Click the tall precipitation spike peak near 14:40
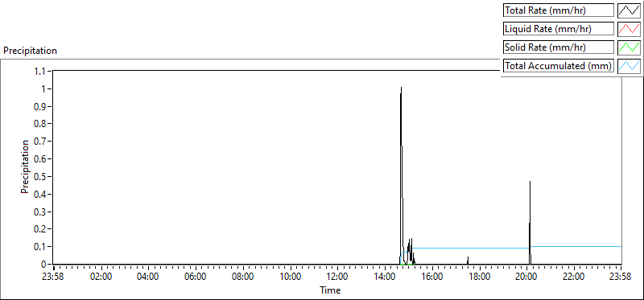The width and height of the screenshot is (644, 300). [401, 88]
